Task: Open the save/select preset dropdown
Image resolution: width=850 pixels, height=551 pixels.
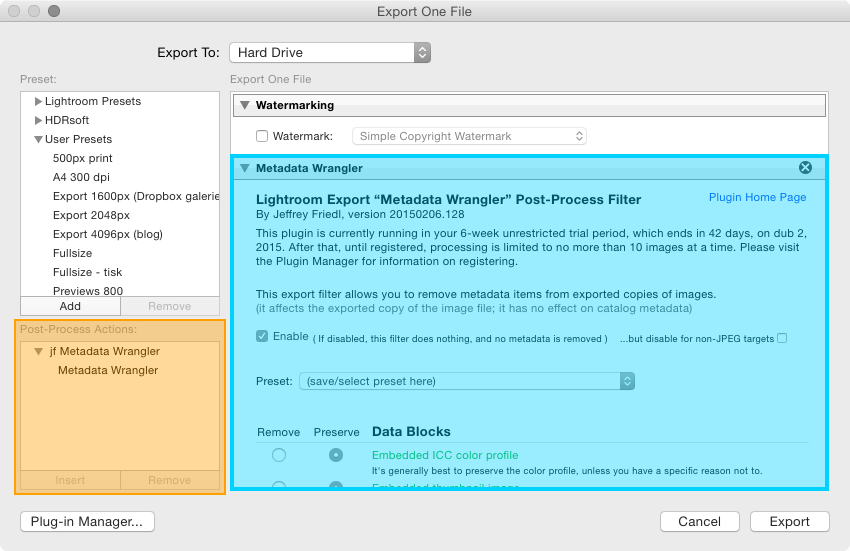Action: 467,381
